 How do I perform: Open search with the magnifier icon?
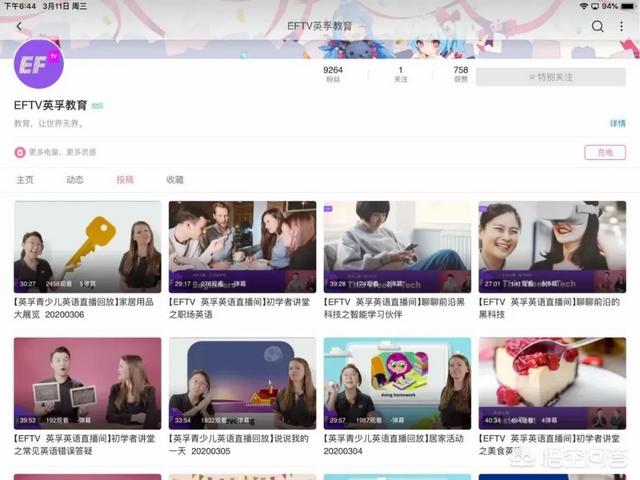pos(597,26)
